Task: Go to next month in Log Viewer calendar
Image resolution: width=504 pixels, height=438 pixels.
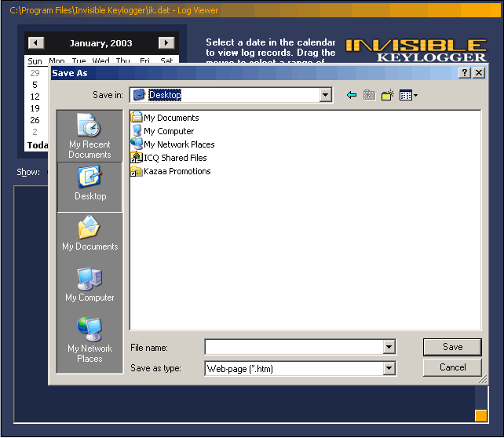Action: [x=166, y=42]
